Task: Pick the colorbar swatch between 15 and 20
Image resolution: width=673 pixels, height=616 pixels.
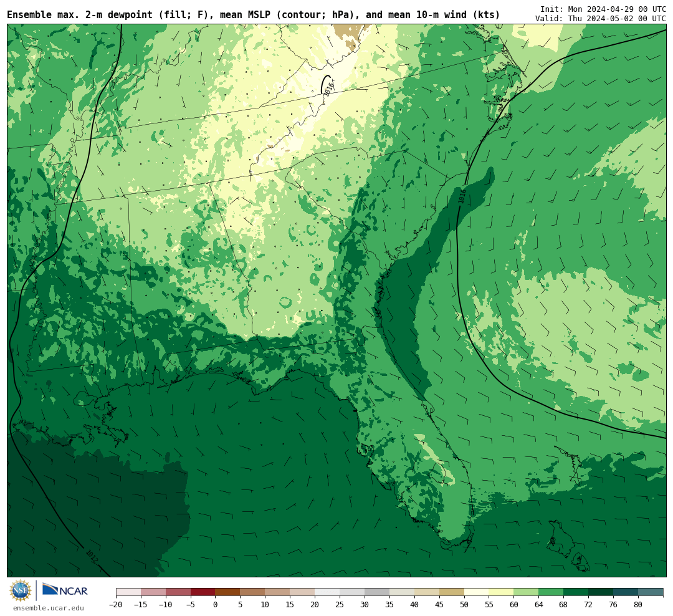Action: 303,592
